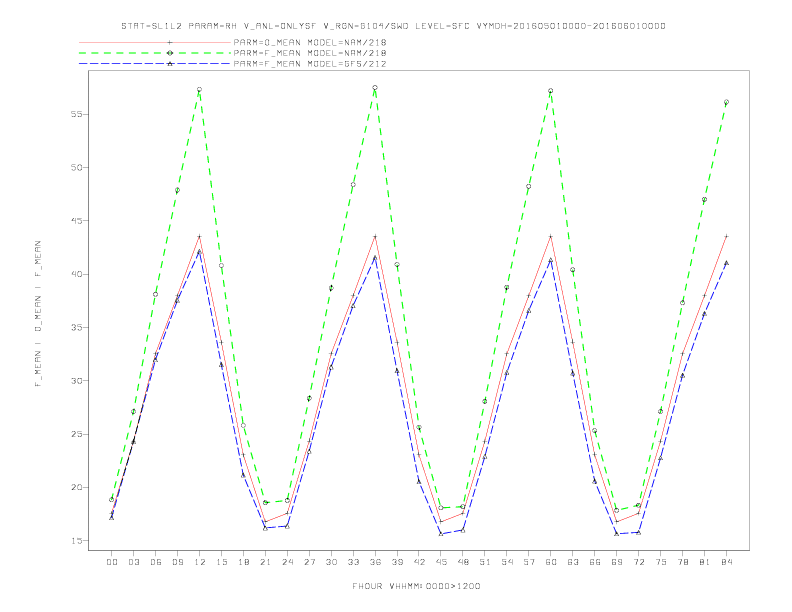This screenshot has width=792, height=612.
Task: Click x-axis hour label 57
Action: [x=529, y=562]
